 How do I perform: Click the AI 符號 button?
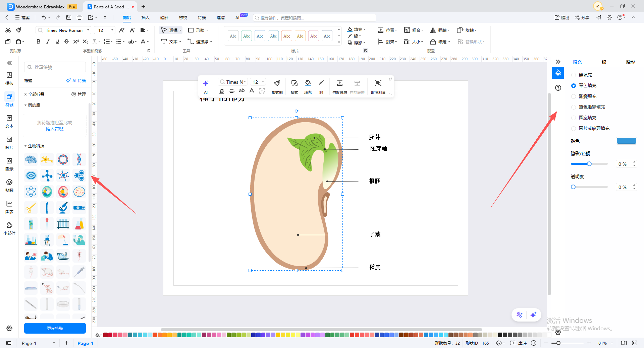76,81
